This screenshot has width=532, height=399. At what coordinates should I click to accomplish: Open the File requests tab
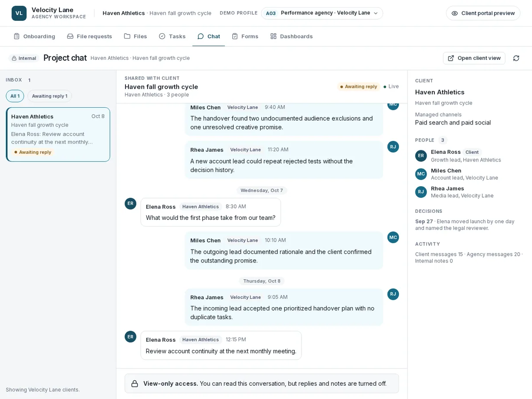point(90,36)
